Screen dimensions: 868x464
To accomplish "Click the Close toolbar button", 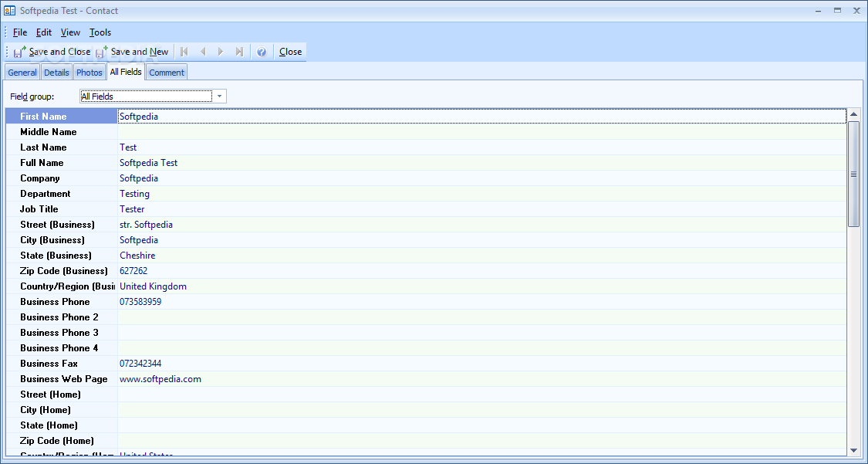I will click(290, 52).
